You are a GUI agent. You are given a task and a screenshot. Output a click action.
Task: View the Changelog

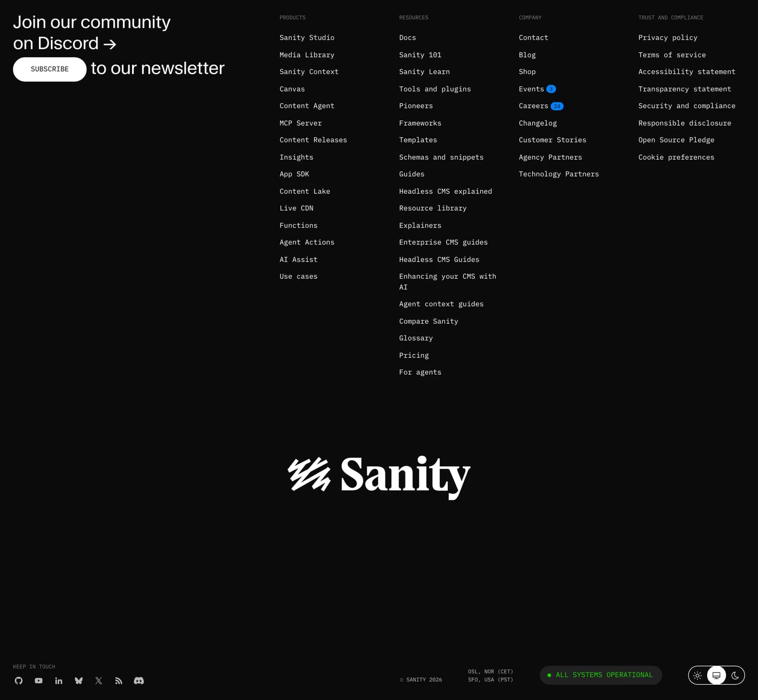[538, 123]
